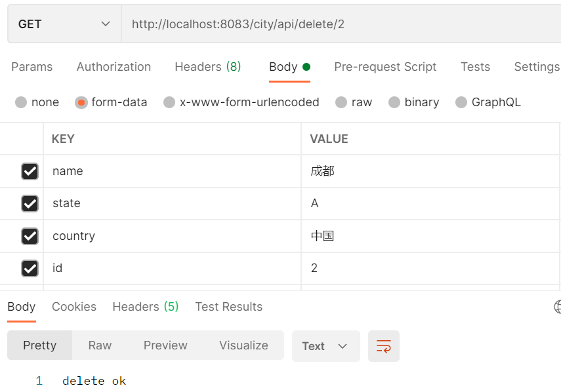The height and width of the screenshot is (392, 561).
Task: Switch to Preview response view
Action: point(165,345)
